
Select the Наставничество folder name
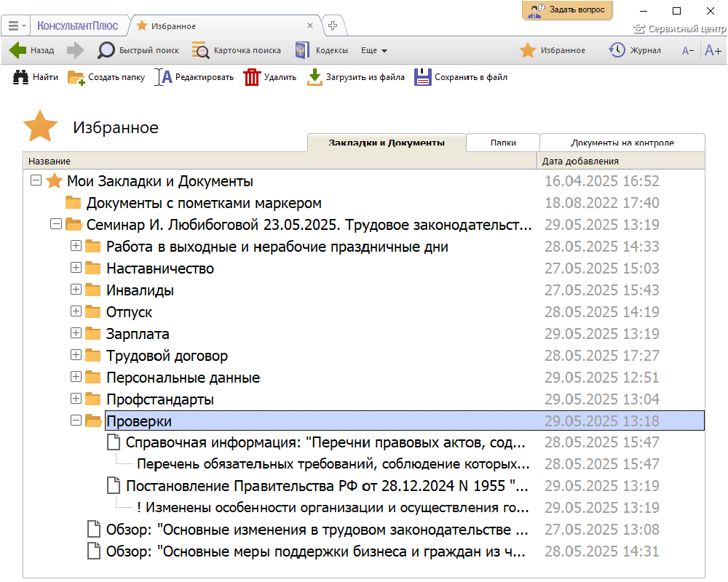click(x=160, y=268)
